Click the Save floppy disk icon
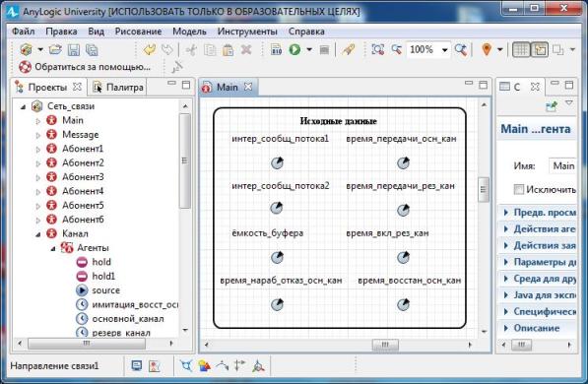 (74, 50)
